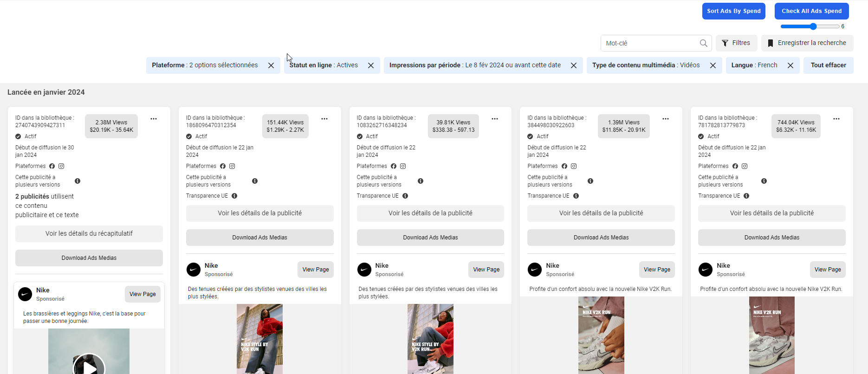
Task: View publicité details for ad 781782813779873
Action: pos(772,213)
